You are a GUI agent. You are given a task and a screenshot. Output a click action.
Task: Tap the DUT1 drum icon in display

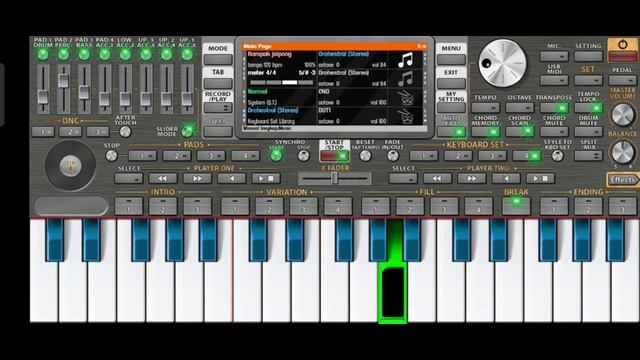(x=405, y=117)
